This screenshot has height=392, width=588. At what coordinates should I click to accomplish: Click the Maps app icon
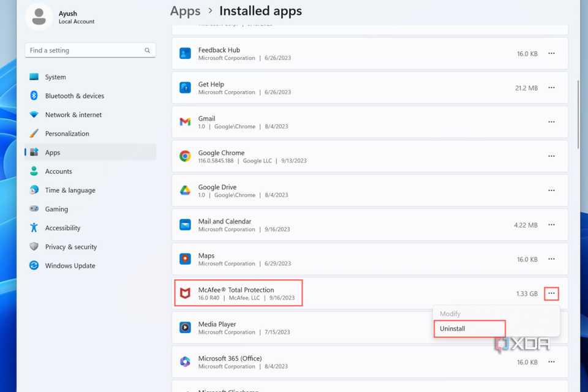pyautogui.click(x=185, y=259)
